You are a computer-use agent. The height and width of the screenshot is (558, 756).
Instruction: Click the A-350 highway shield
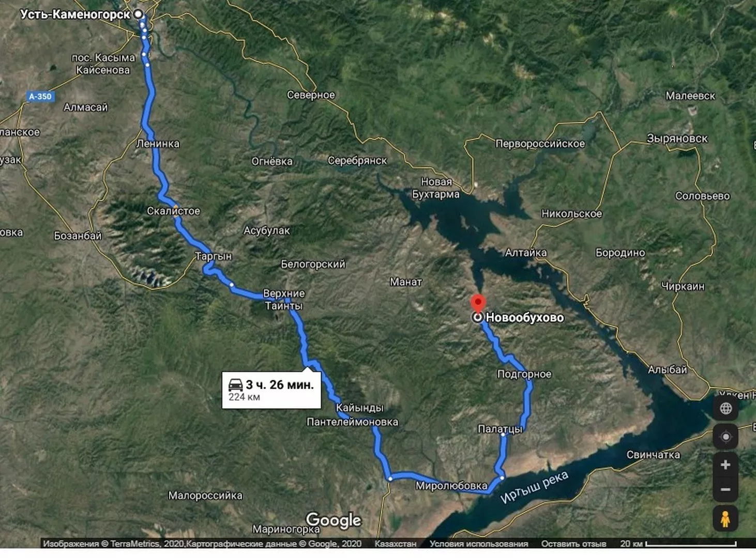40,96
